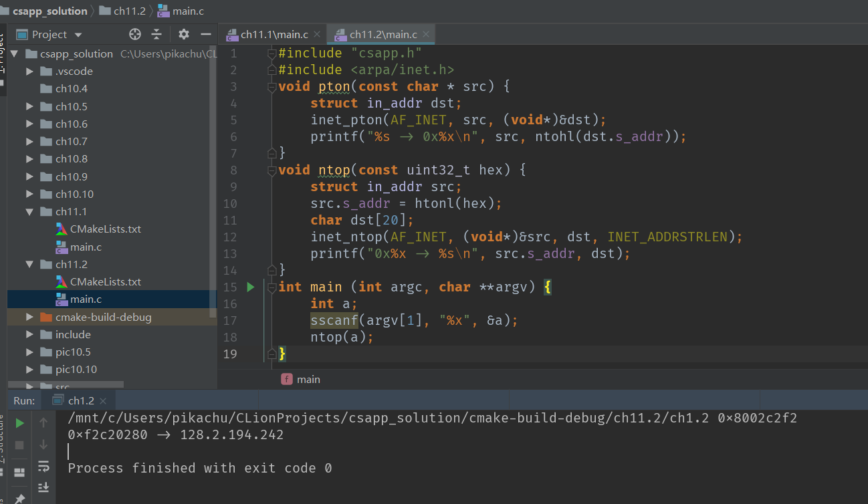This screenshot has height=504, width=868.
Task: Expand the .vscode folder
Action: click(x=29, y=71)
